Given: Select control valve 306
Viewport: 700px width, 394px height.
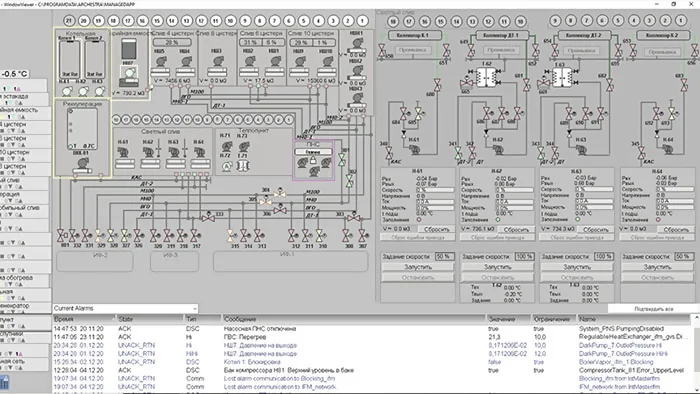Looking at the screenshot, I should [x=280, y=209].
